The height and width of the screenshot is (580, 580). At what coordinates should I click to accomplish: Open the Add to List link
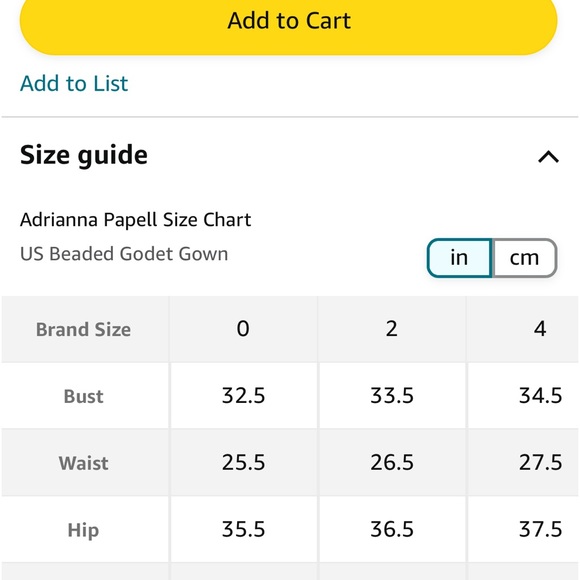(x=74, y=83)
